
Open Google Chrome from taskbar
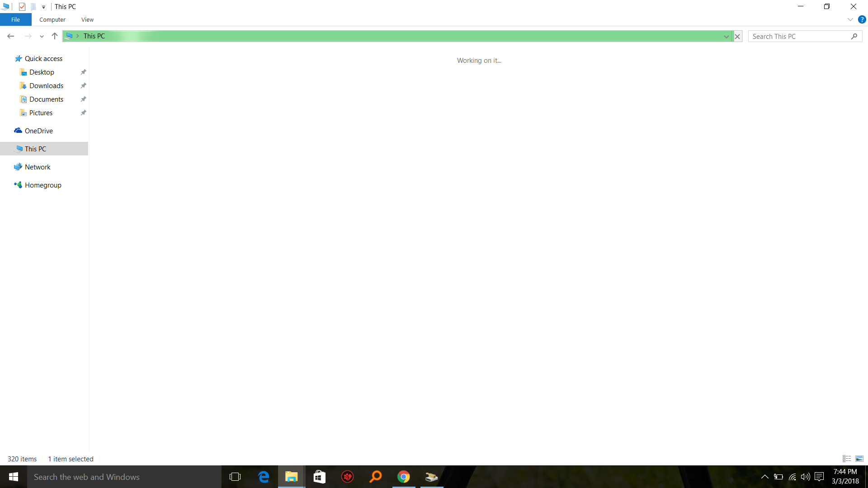[403, 477]
